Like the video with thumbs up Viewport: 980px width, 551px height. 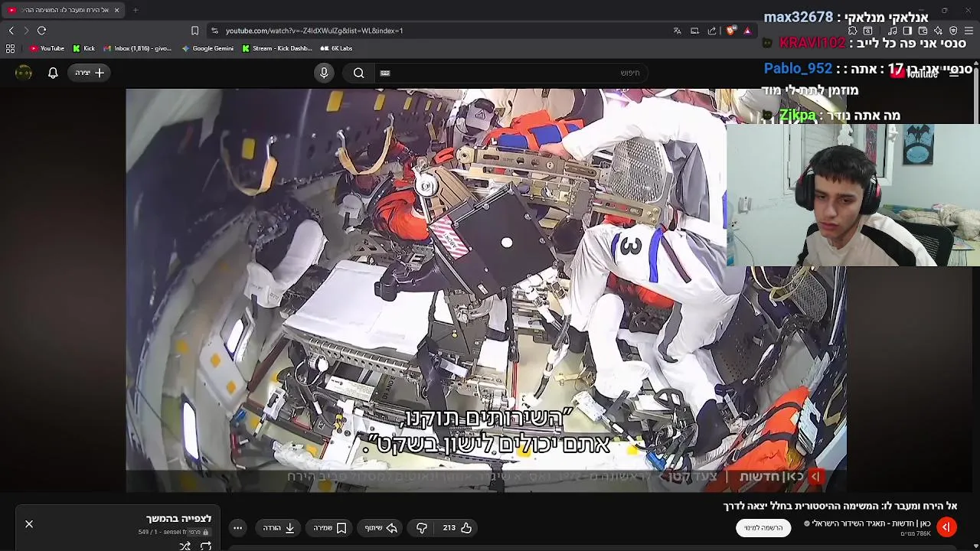point(458,528)
